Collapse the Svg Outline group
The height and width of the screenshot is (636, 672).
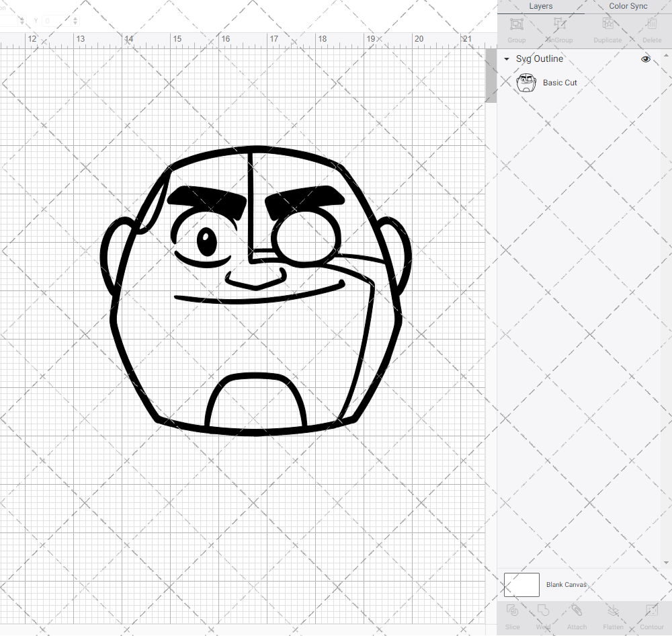[506, 59]
